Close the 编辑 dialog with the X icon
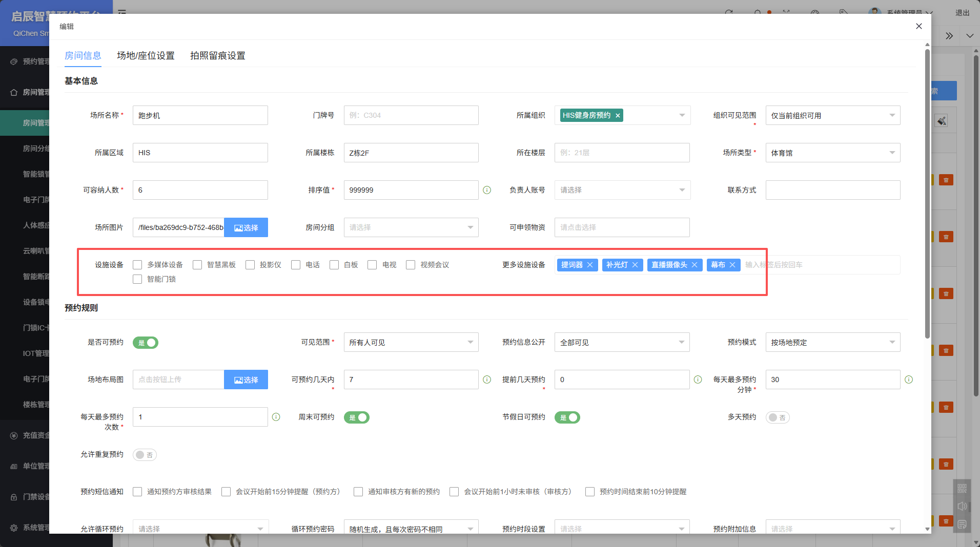Image resolution: width=980 pixels, height=547 pixels. [x=918, y=26]
